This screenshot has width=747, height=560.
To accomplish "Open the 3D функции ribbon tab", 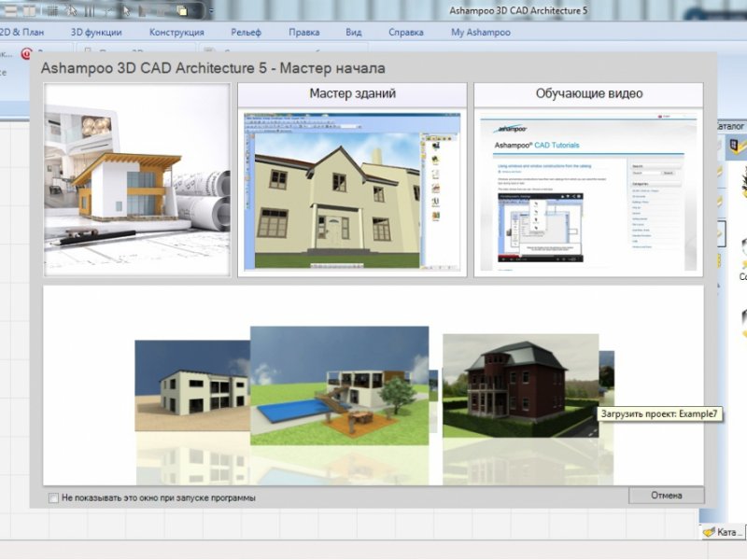I will click(x=96, y=33).
